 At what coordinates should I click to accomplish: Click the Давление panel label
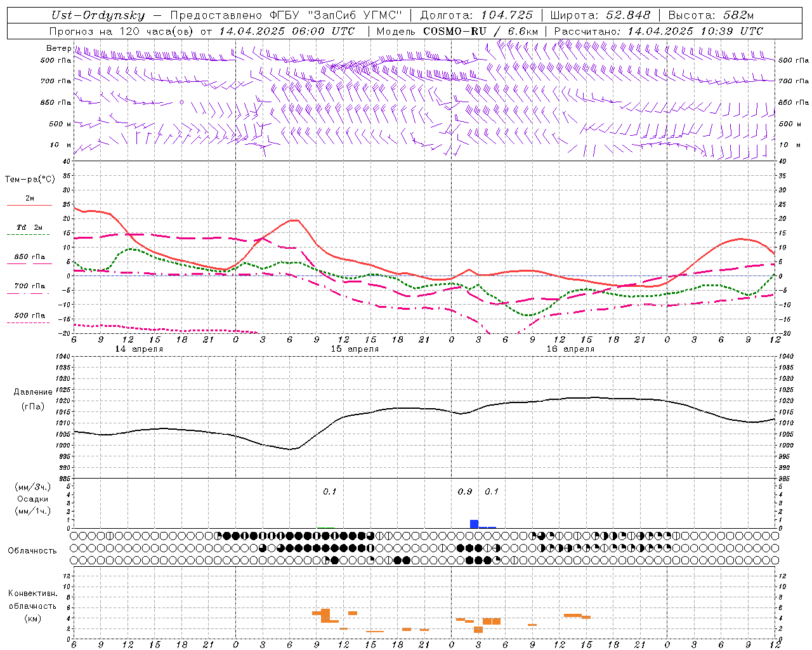(x=33, y=392)
